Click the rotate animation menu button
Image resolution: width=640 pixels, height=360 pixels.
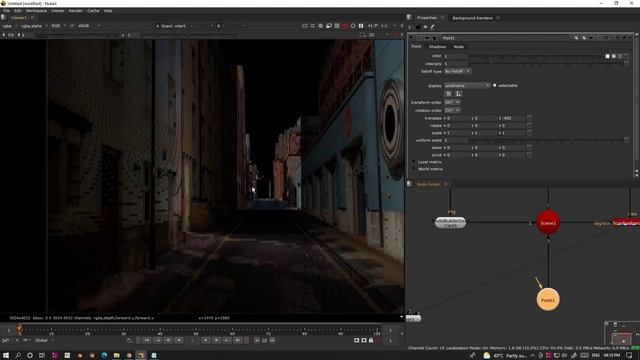[x=529, y=126]
